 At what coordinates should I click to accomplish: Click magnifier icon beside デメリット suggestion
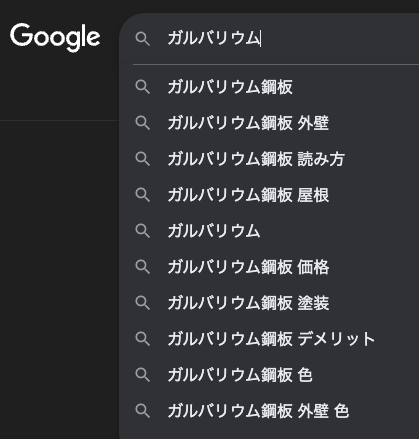click(143, 339)
